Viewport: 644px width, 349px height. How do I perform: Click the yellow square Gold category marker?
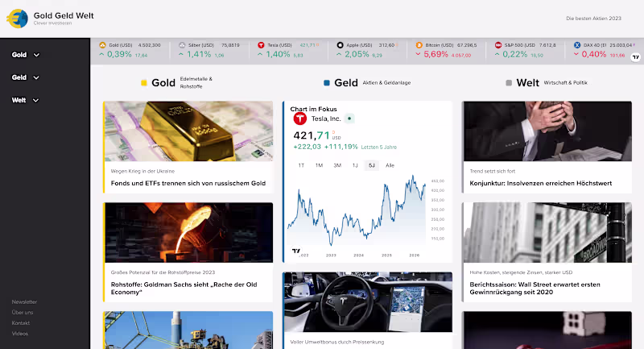(144, 83)
